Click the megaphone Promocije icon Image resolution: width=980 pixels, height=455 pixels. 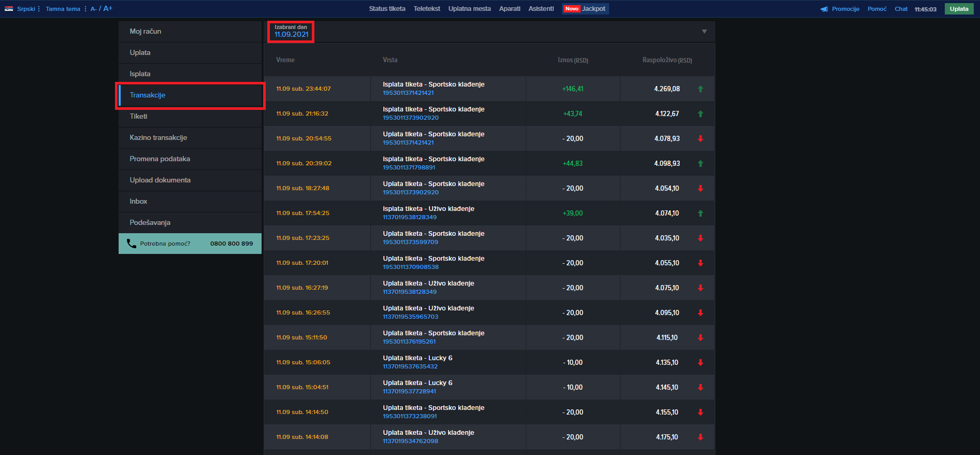(824, 9)
